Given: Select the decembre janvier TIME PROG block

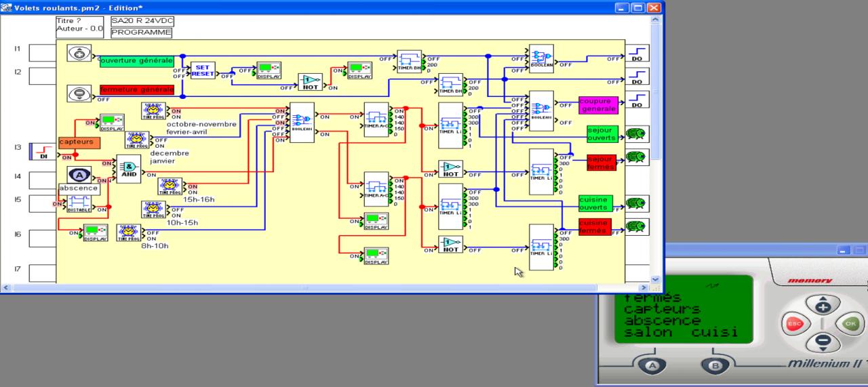Looking at the screenshot, I should pyautogui.click(x=137, y=140).
